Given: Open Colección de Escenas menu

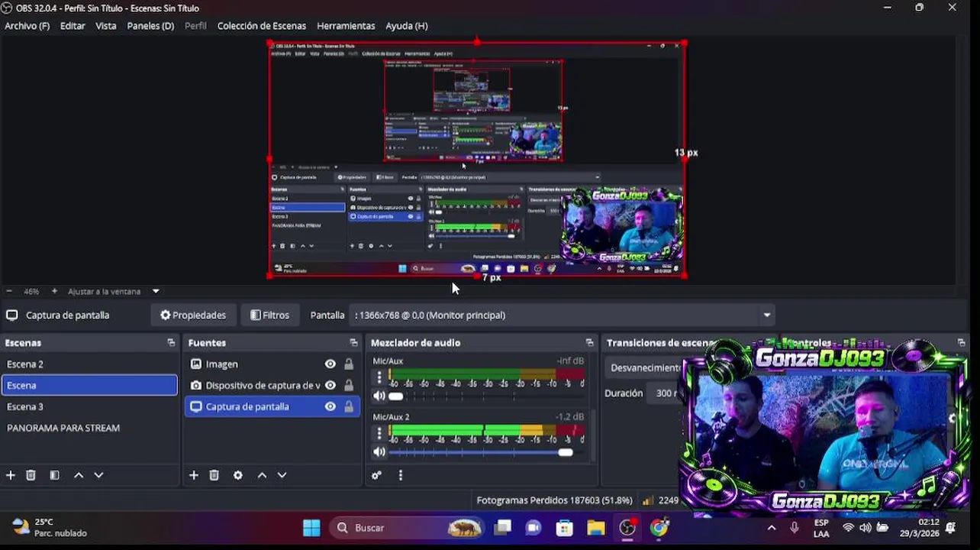Looking at the screenshot, I should [x=262, y=26].
